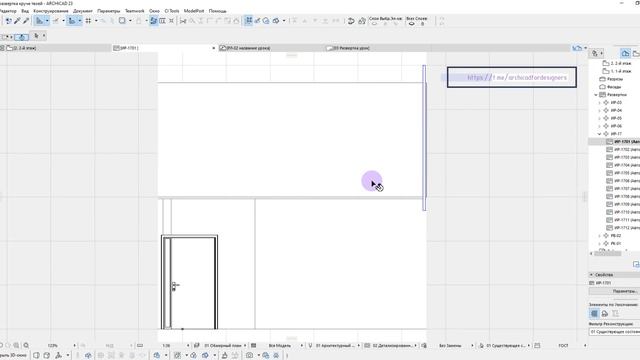Toggle the quick selection surface icon
The height and width of the screenshot is (360, 640).
point(21,37)
